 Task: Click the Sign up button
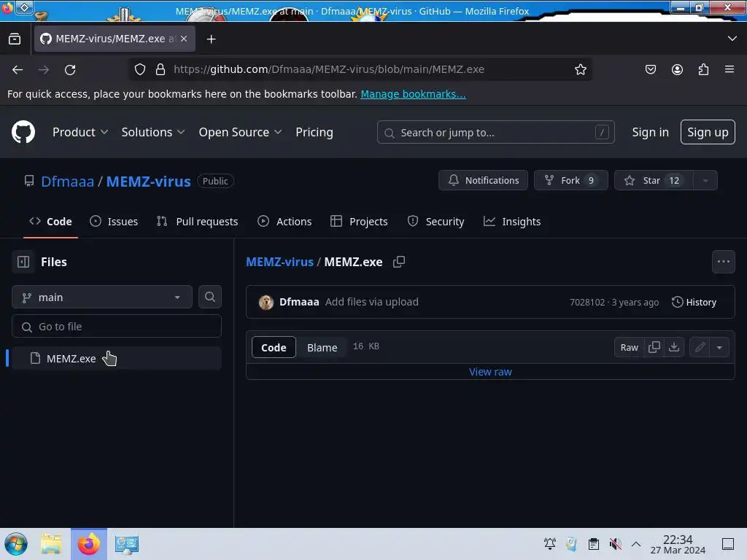[708, 132]
